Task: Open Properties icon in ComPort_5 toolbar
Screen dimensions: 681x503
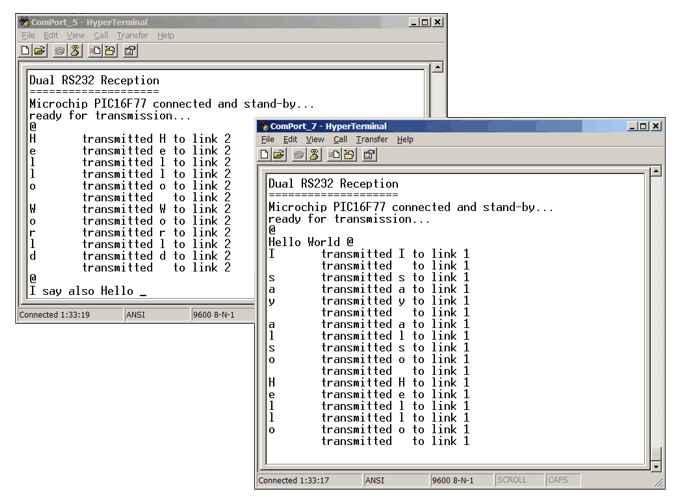Action: click(130, 50)
